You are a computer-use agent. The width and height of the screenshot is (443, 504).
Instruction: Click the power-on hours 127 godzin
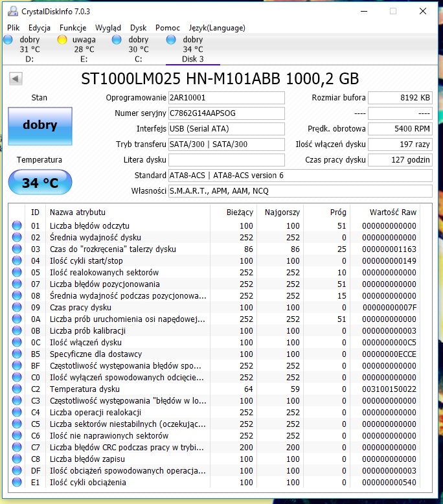400,160
